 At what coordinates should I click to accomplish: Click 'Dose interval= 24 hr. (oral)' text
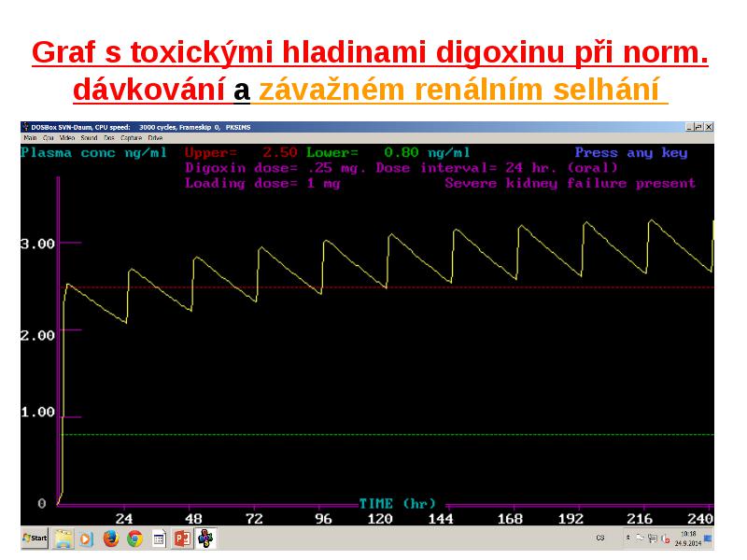(x=497, y=168)
